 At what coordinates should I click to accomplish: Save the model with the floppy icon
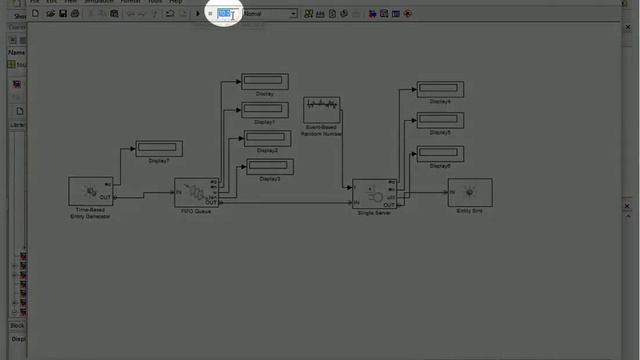63,13
